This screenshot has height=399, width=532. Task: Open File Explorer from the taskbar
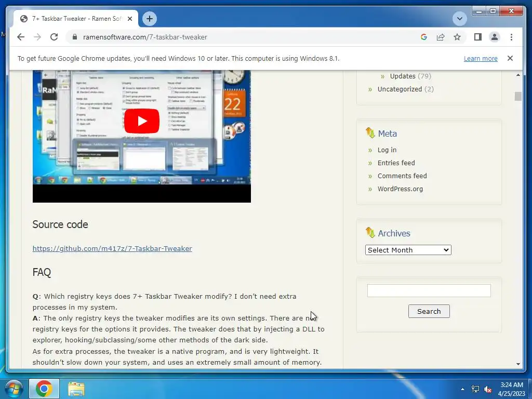[x=76, y=389]
